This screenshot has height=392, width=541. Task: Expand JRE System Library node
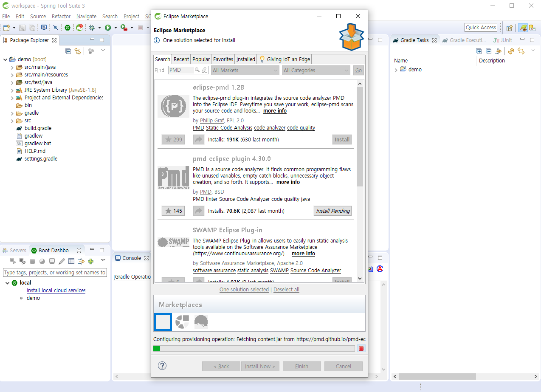point(12,90)
